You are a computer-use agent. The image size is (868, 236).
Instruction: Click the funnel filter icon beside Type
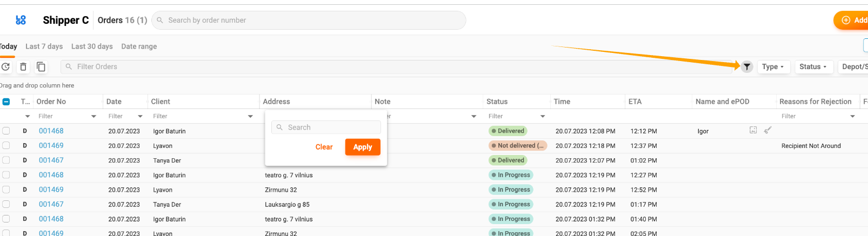pyautogui.click(x=746, y=67)
